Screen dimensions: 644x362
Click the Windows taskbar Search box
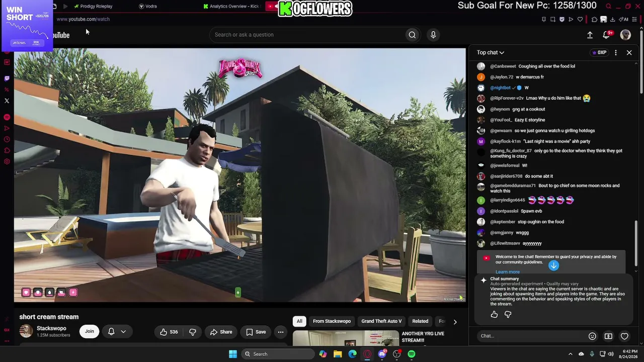(277, 354)
